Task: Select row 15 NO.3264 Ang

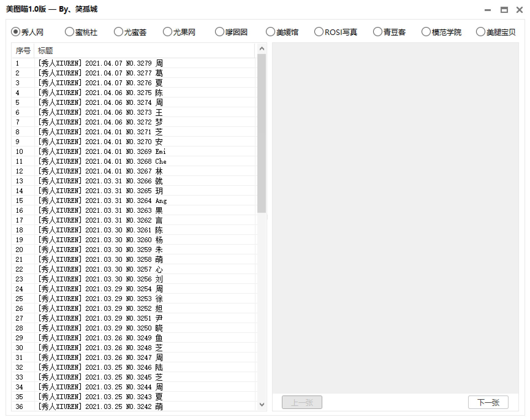Action: coord(134,200)
